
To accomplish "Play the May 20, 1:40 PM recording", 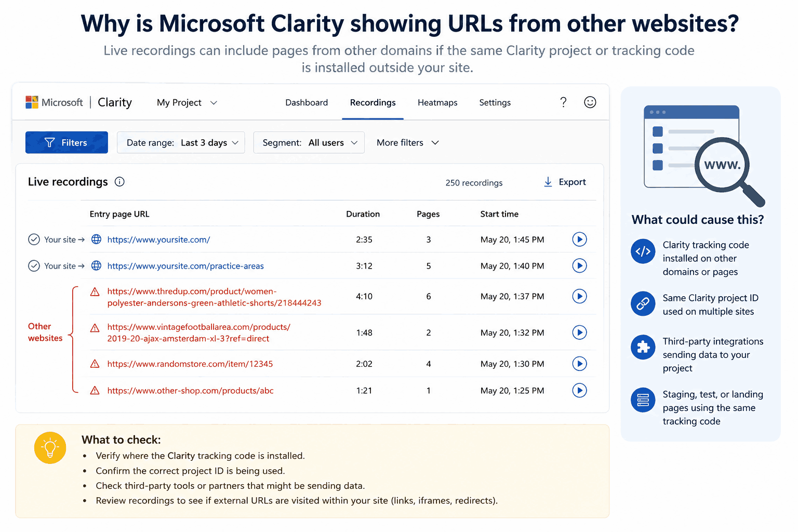I will coord(579,266).
